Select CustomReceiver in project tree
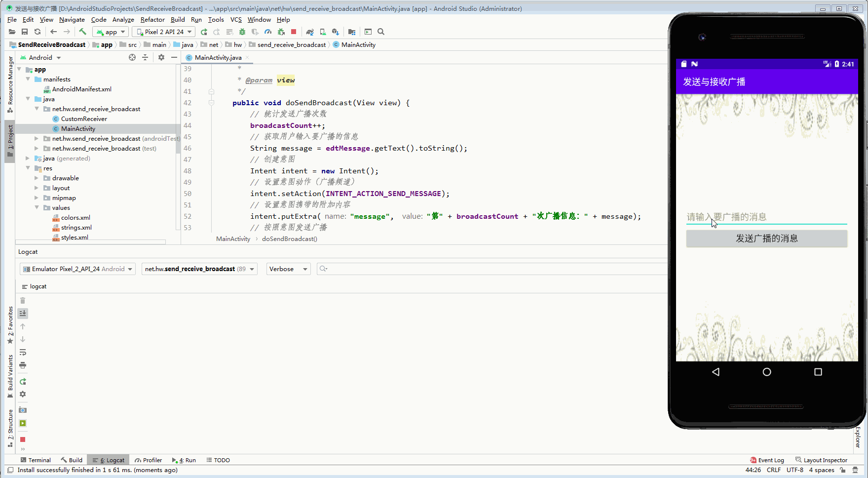This screenshot has height=478, width=868. point(83,119)
